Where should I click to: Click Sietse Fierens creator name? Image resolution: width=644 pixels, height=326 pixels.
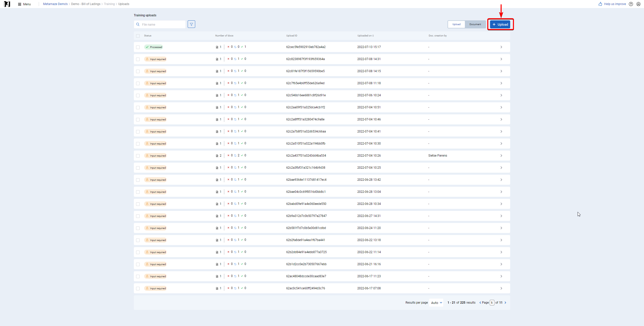pos(438,156)
